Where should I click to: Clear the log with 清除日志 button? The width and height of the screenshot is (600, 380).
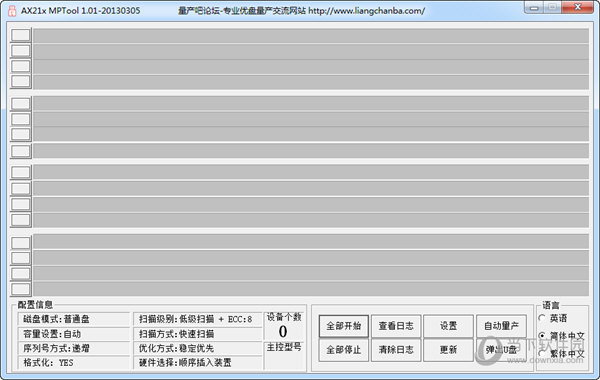396,350
